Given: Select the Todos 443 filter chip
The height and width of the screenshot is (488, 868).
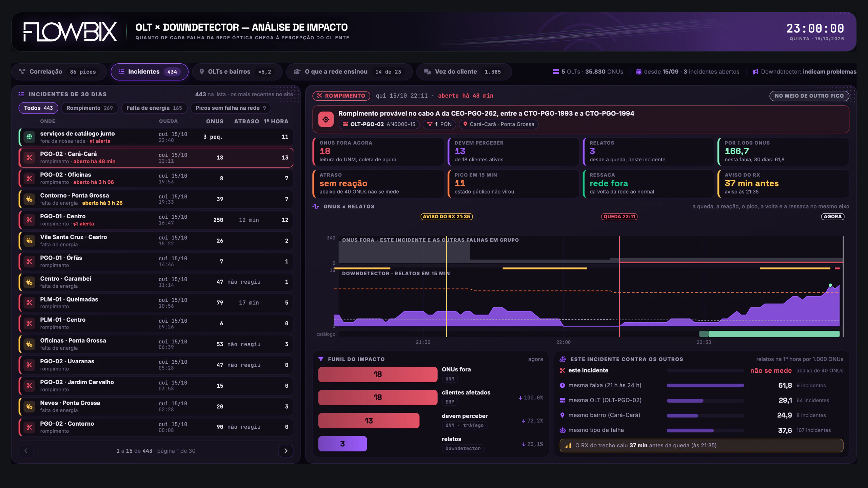Looking at the screenshot, I should [x=38, y=108].
